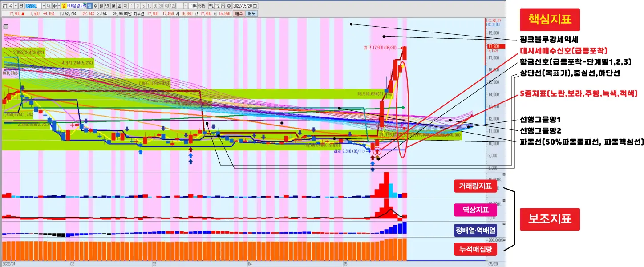Select the 일 (daily) period toggle
Screen dimensions: 644x267
pos(89,6)
